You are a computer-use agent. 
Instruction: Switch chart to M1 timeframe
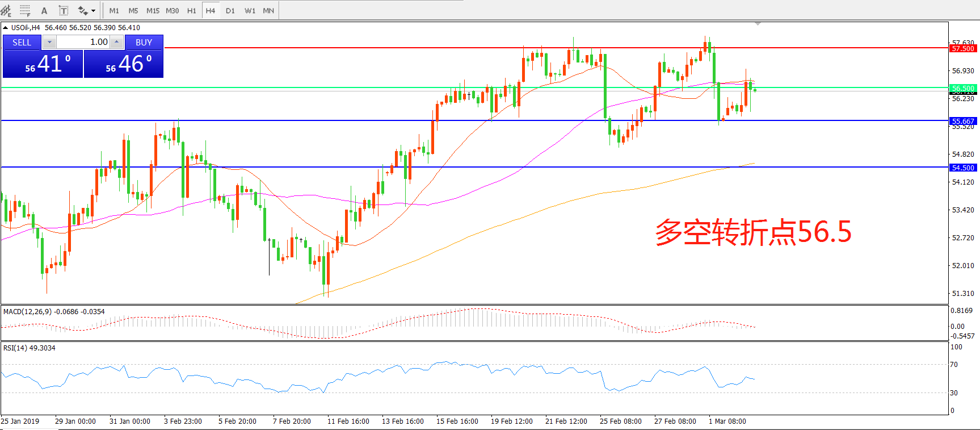(x=114, y=10)
